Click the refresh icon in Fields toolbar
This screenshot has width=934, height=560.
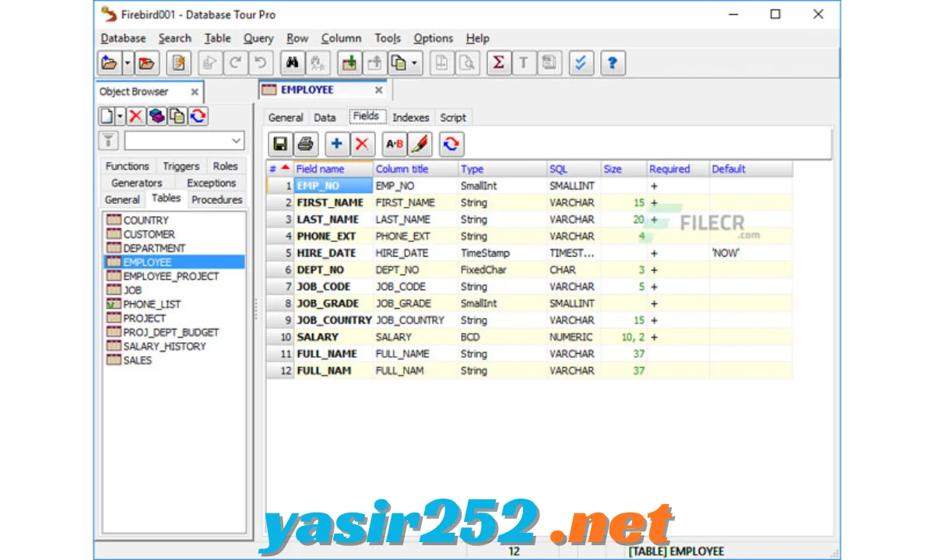[x=451, y=144]
